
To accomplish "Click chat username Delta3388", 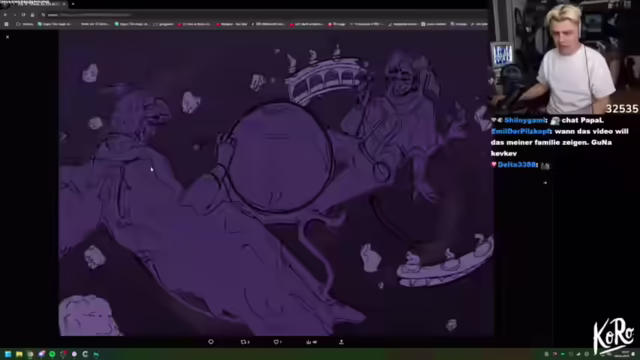I will 517,164.
